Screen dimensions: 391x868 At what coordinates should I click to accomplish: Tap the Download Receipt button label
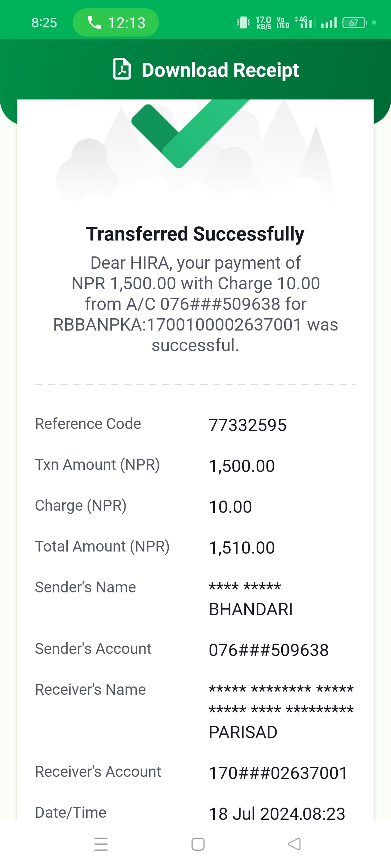(220, 70)
